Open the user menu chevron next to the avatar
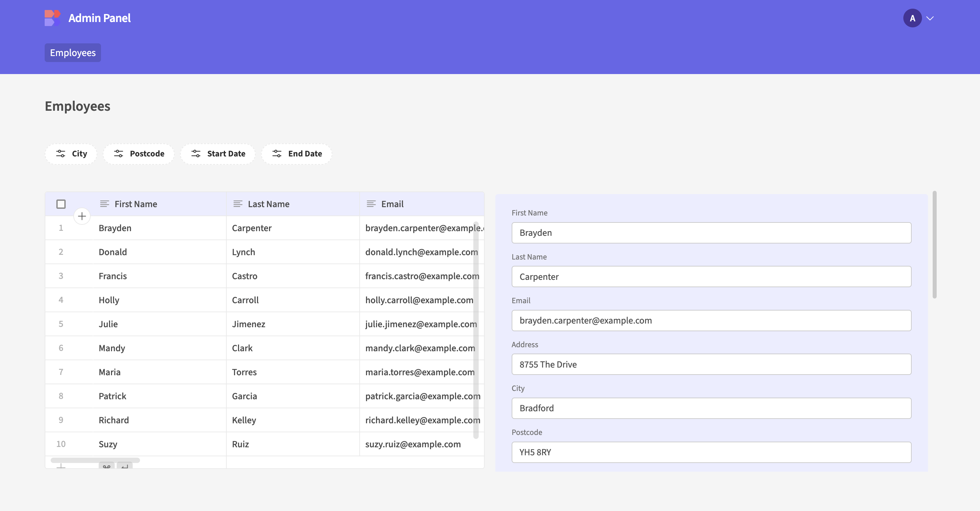 coord(930,18)
